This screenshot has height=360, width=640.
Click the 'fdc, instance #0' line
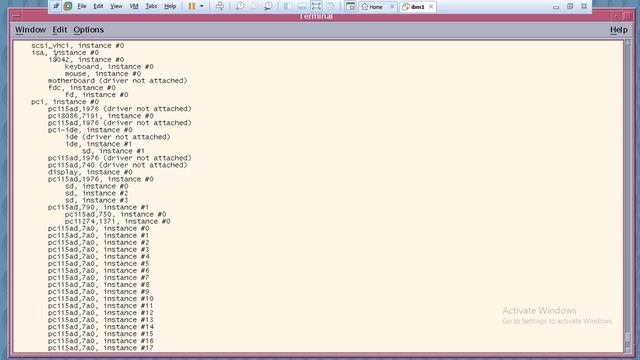(x=82, y=88)
